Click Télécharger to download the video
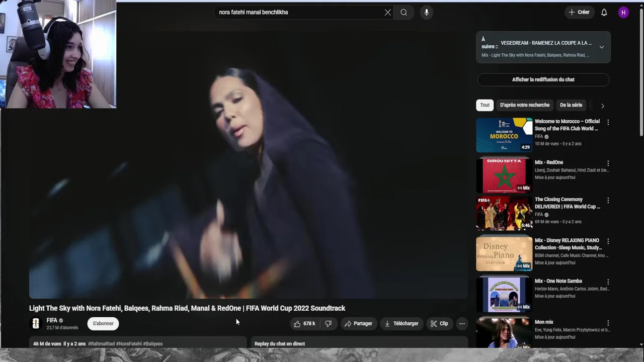 click(x=401, y=324)
